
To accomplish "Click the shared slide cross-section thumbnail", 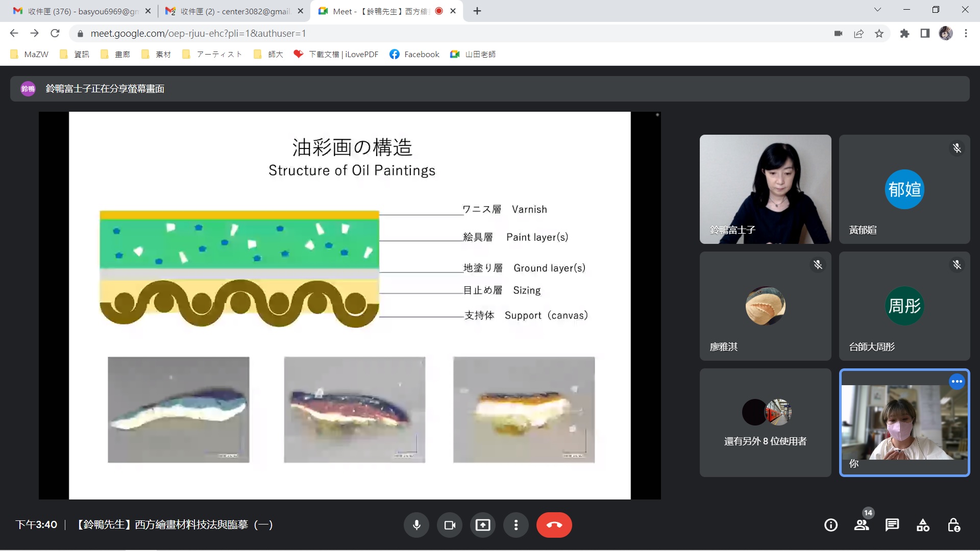I will point(179,410).
